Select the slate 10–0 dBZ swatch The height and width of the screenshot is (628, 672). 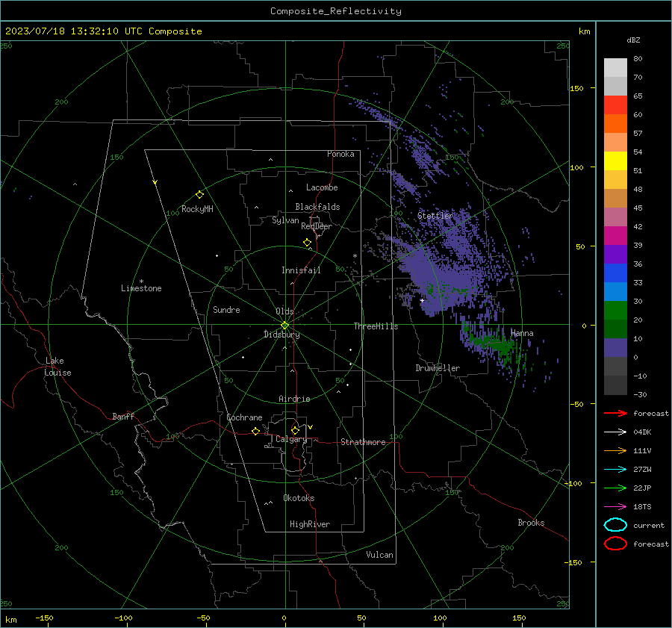click(x=615, y=348)
